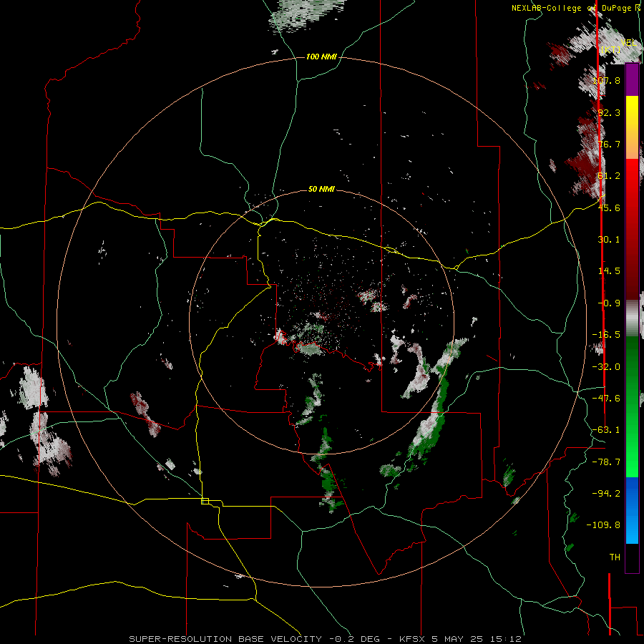Pick the blue segment of the color bar

pos(632,510)
